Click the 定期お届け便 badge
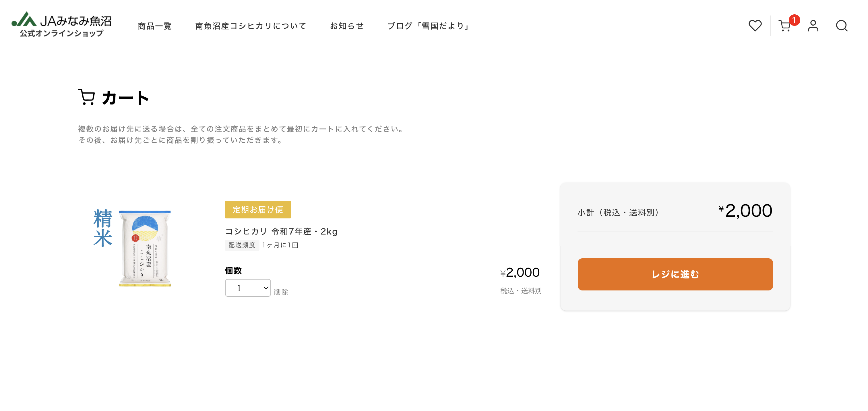This screenshot has width=868, height=411. [258, 210]
